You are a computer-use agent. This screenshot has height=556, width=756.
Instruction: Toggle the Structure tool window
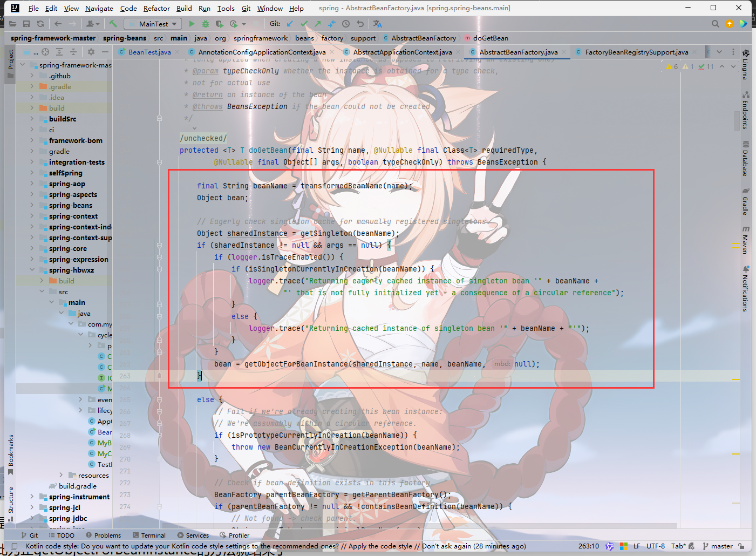(x=10, y=504)
